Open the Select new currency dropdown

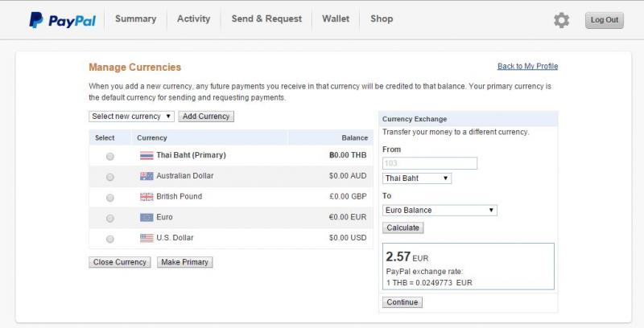[131, 117]
